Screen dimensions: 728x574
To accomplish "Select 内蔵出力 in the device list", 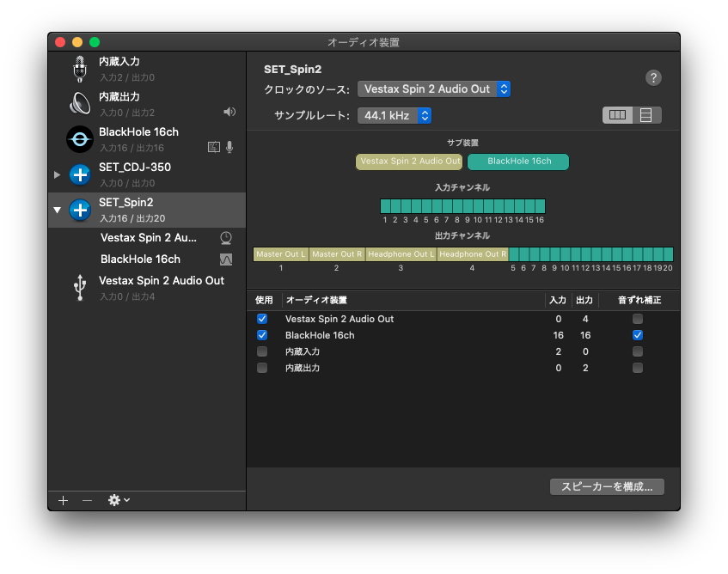I will click(x=147, y=104).
